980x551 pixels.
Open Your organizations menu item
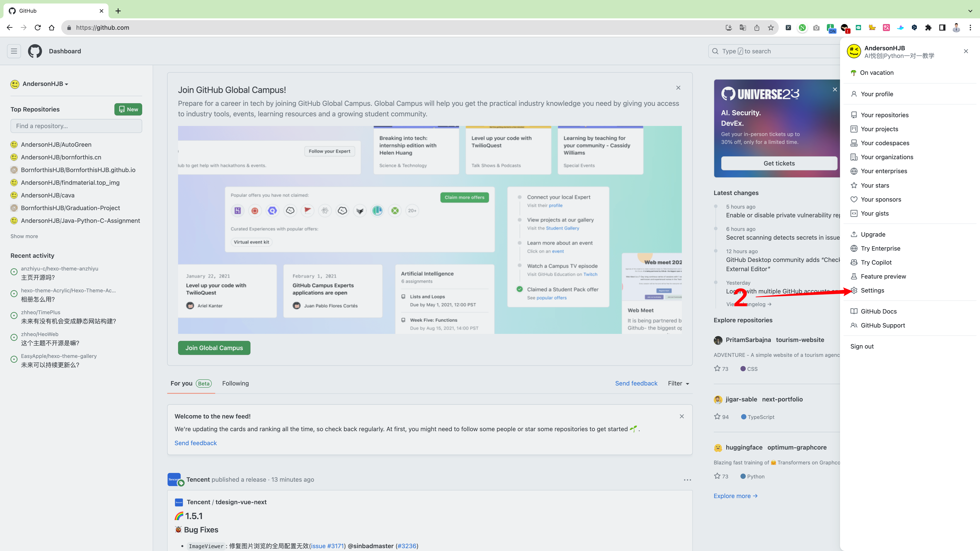tap(910, 157)
